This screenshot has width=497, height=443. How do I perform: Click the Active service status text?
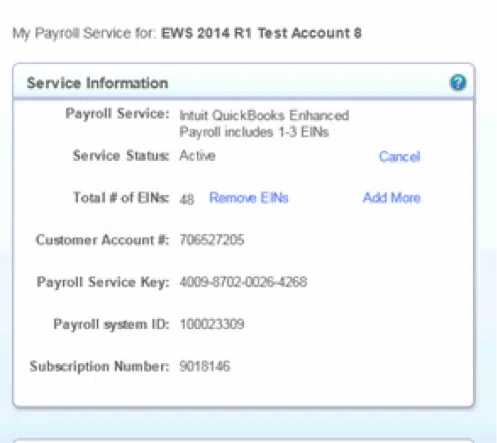[197, 156]
